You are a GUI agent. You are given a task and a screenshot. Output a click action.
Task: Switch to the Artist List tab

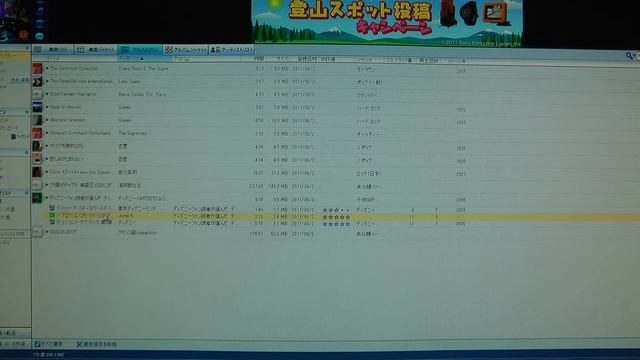[x=231, y=50]
